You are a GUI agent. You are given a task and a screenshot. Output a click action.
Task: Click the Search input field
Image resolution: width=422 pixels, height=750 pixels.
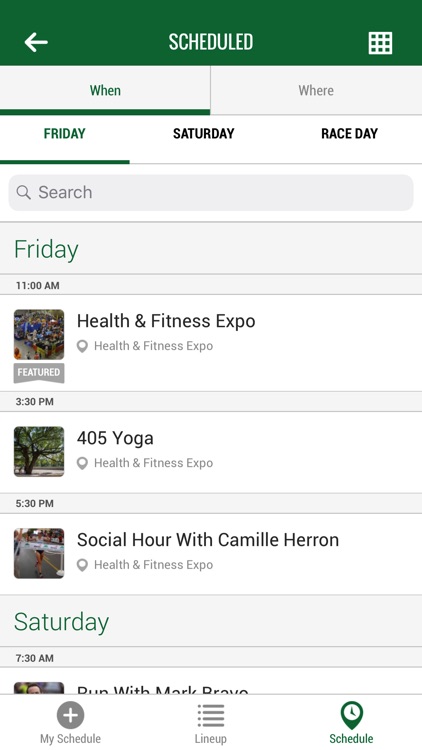pos(211,192)
